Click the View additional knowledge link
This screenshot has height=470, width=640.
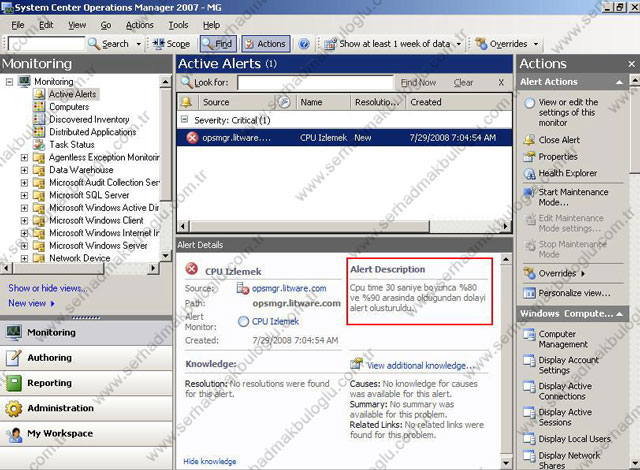(420, 366)
